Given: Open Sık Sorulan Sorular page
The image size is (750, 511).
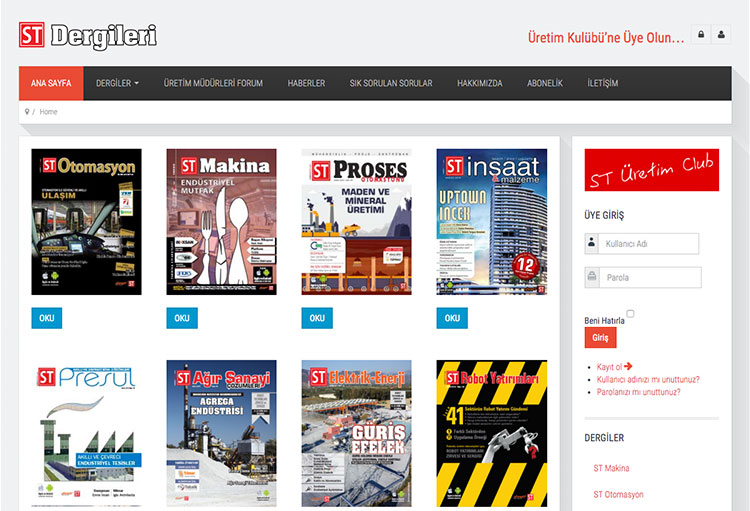Looking at the screenshot, I should pos(391,83).
